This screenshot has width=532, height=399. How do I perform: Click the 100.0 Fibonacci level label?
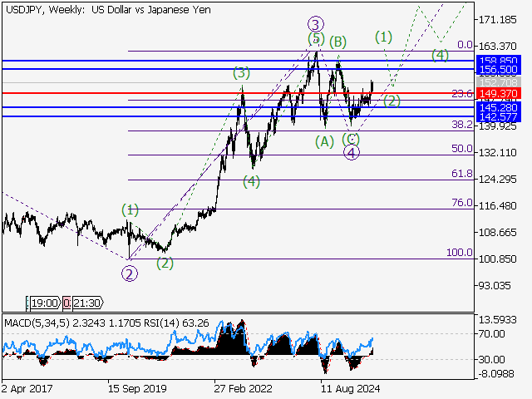pos(460,252)
